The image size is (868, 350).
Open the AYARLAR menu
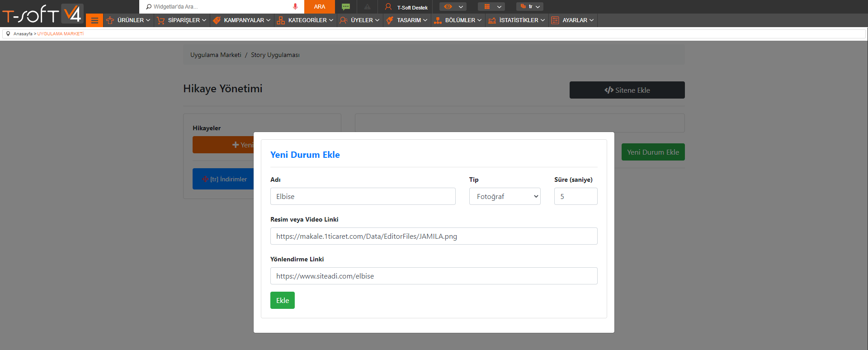pos(573,20)
